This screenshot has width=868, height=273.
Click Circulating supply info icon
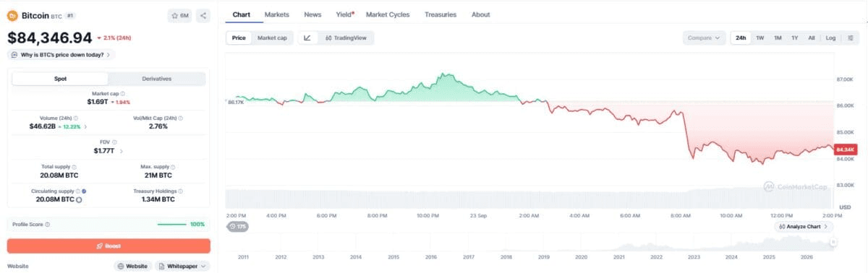(x=77, y=191)
